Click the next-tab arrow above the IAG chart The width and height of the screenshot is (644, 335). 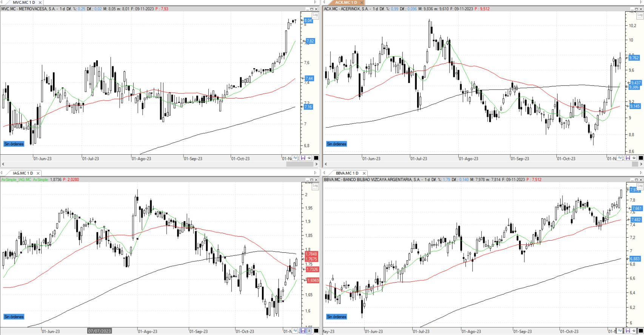click(315, 173)
